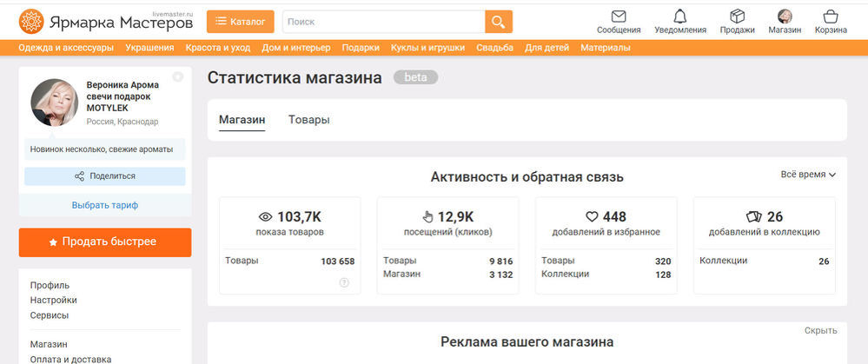
Task: Open the Sales box icon
Action: (x=737, y=17)
